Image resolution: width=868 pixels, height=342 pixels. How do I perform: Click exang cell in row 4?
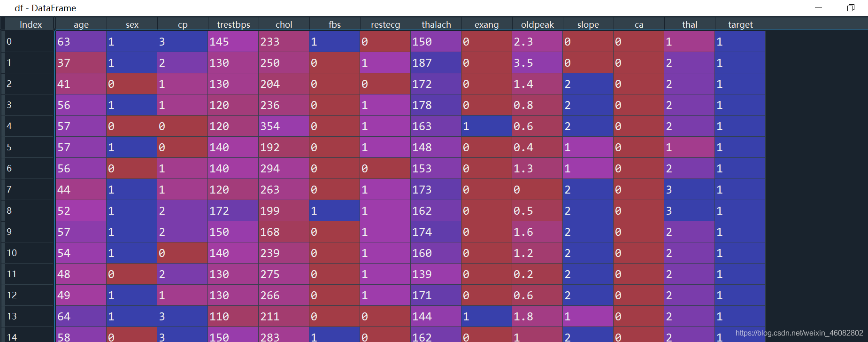pos(487,126)
